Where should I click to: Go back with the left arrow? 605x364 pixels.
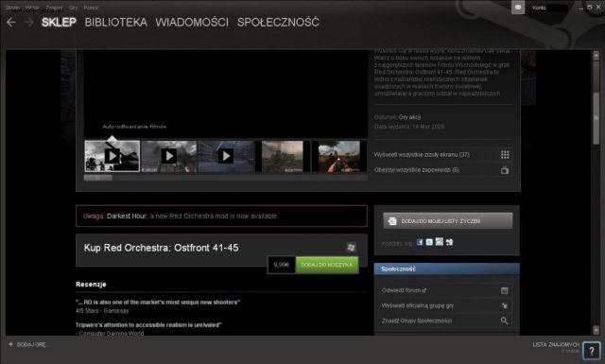coord(10,23)
